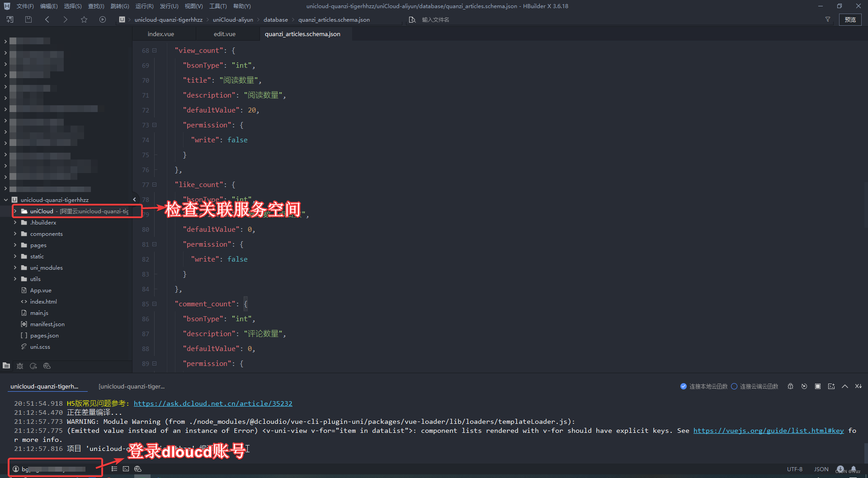Open the 工具(T) menu
Image resolution: width=868 pixels, height=478 pixels.
pyautogui.click(x=218, y=6)
